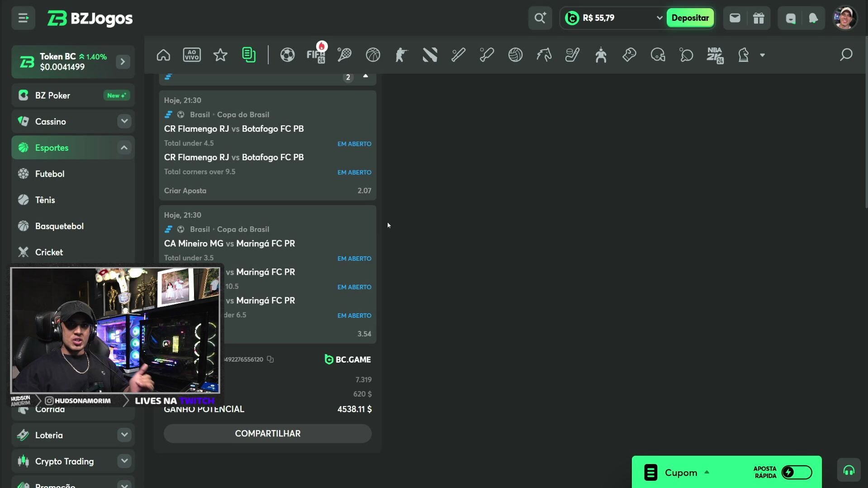Image resolution: width=868 pixels, height=488 pixels.
Task: Open the Loteria menu item
Action: [49, 435]
